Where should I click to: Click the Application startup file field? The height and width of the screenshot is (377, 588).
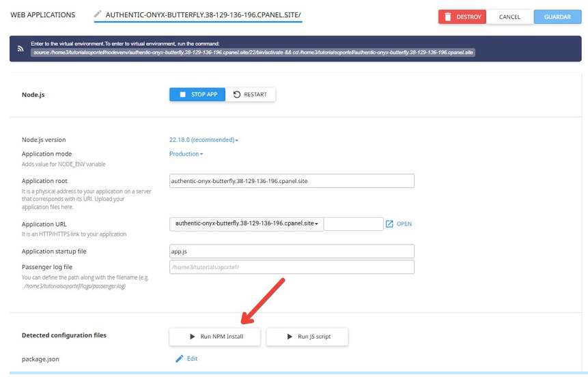tap(292, 251)
